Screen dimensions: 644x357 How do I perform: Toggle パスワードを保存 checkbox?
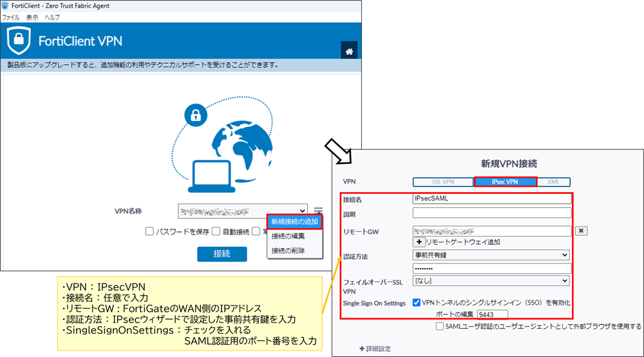(x=149, y=231)
